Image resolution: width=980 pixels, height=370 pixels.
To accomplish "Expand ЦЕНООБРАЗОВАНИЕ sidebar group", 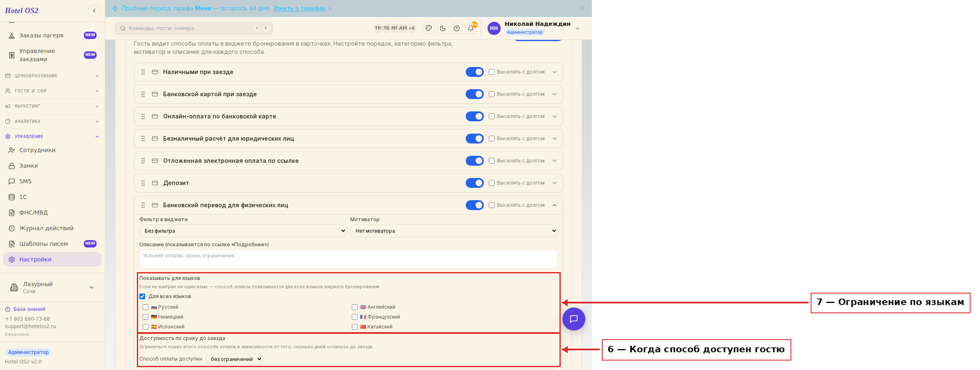I will click(x=52, y=76).
